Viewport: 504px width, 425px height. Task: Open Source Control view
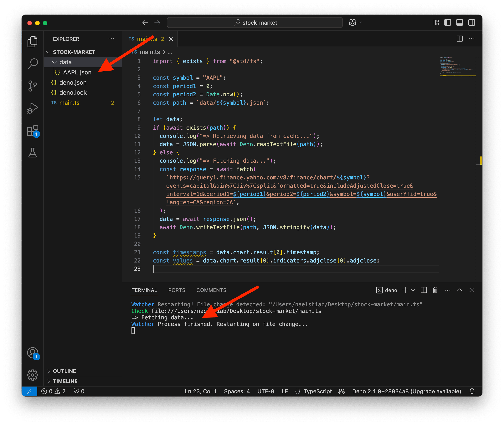pyautogui.click(x=32, y=86)
